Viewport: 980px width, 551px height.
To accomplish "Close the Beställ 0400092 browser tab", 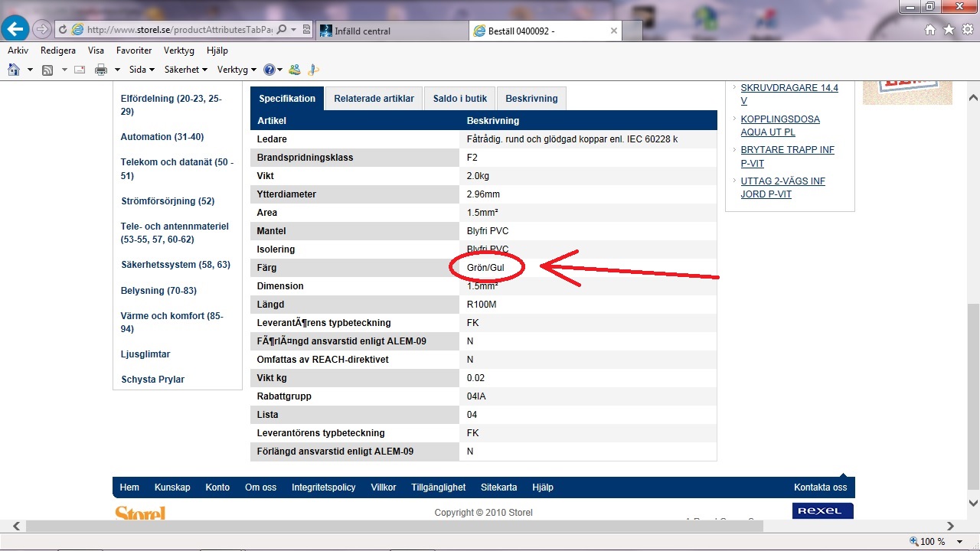I will [x=613, y=31].
